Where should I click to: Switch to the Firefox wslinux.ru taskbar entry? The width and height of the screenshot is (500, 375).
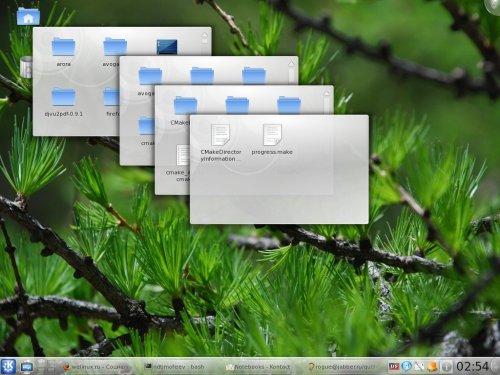click(96, 367)
